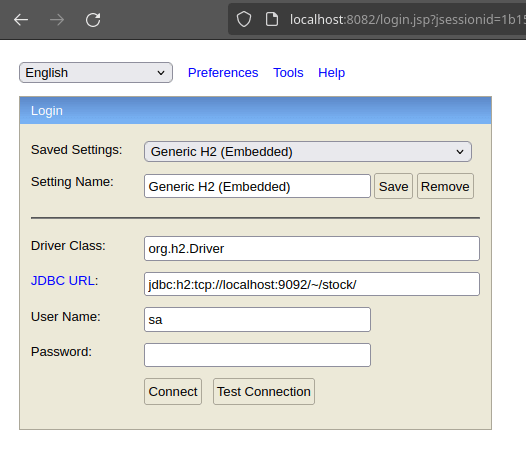This screenshot has width=526, height=450.
Task: Click the Password label
Action: 61,352
